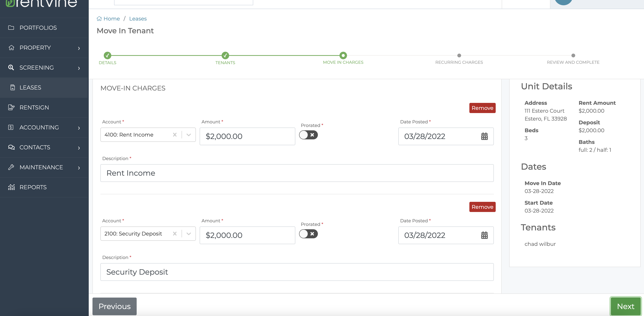Toggle Prorated switch for Security Deposit charge
The height and width of the screenshot is (316, 644).
coord(308,234)
